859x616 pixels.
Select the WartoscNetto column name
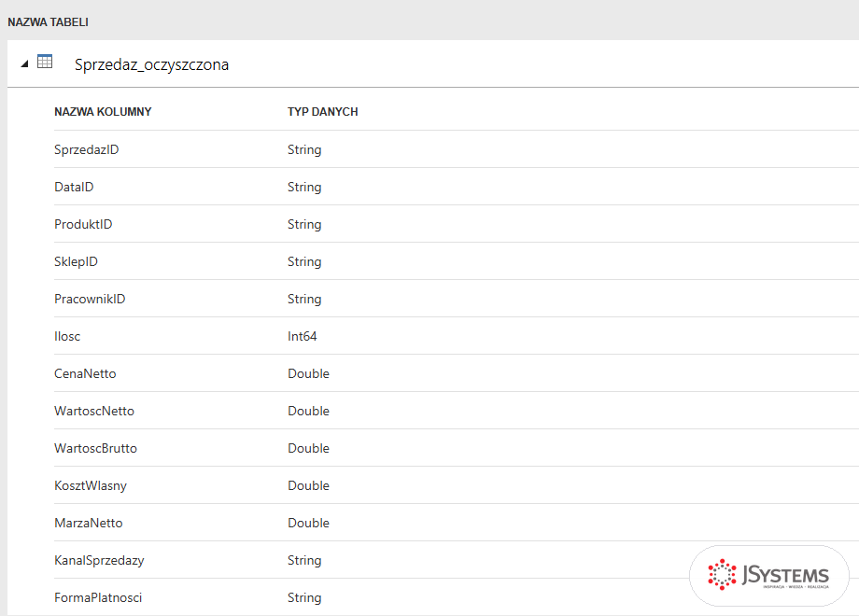tap(94, 411)
